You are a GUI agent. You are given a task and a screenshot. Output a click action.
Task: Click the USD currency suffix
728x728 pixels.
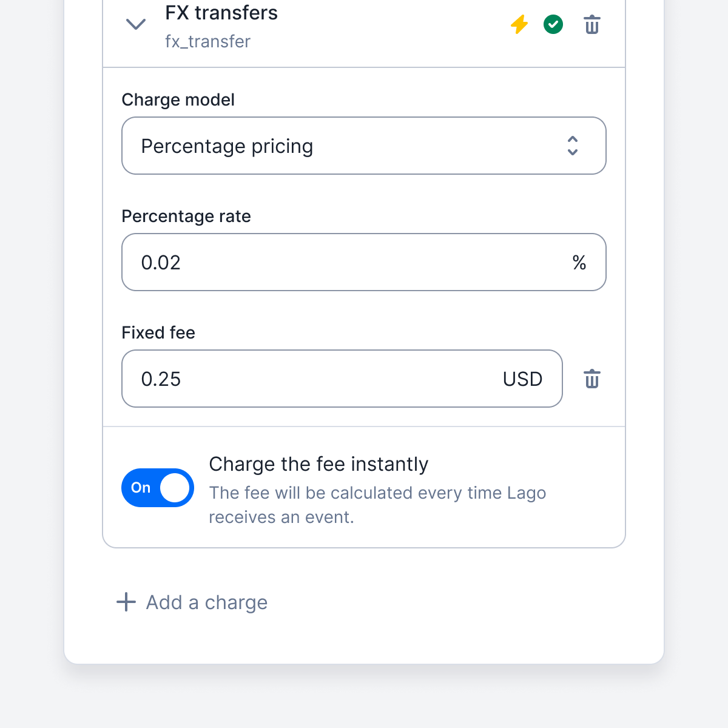click(x=522, y=379)
